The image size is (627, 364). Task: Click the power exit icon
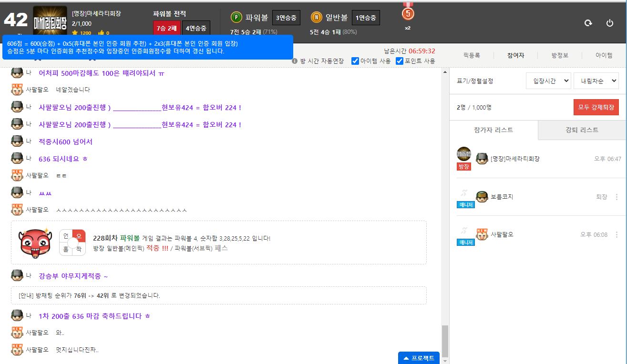[609, 23]
